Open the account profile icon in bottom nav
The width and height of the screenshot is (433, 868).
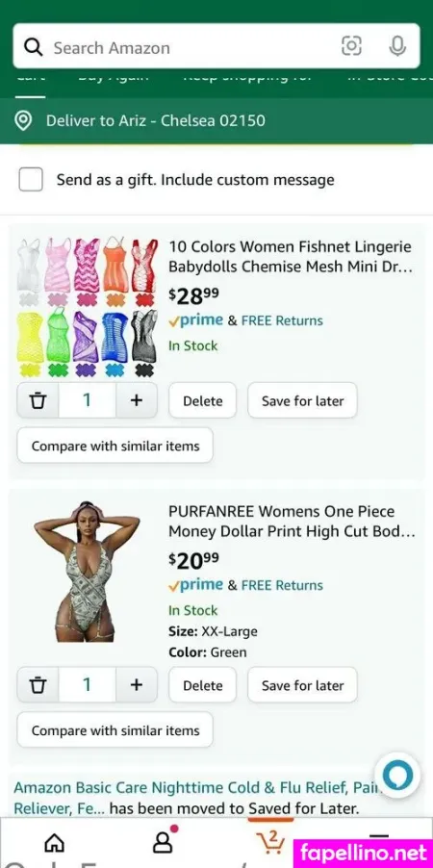(x=163, y=841)
